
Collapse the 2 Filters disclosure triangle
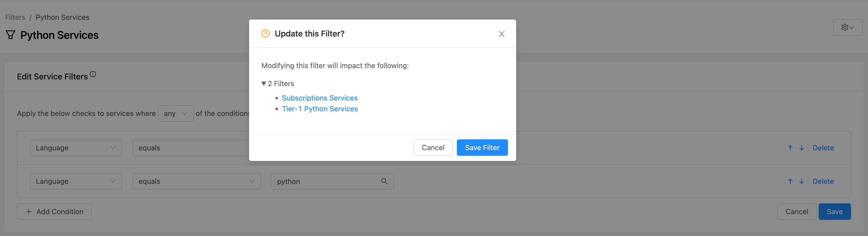coord(264,84)
